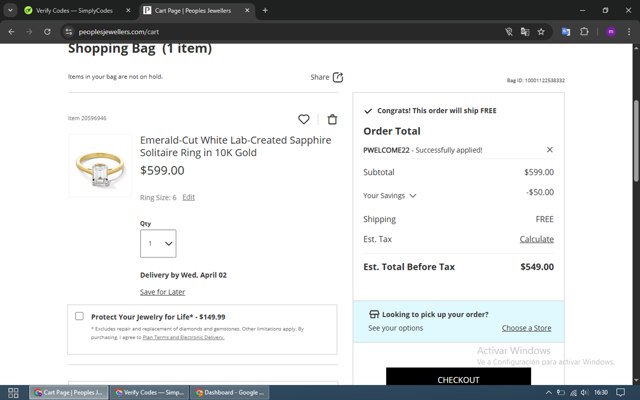The image size is (640, 400).
Task: Click the Edit ring size link
Action: (x=189, y=198)
